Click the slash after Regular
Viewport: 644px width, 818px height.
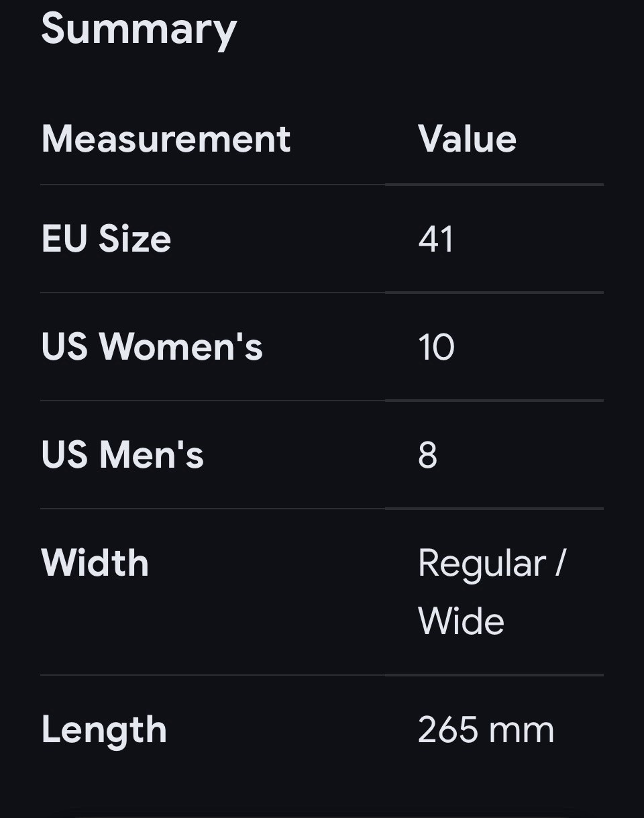561,563
